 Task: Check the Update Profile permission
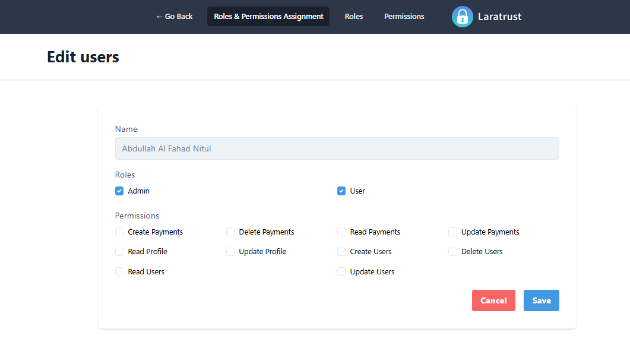pos(230,252)
